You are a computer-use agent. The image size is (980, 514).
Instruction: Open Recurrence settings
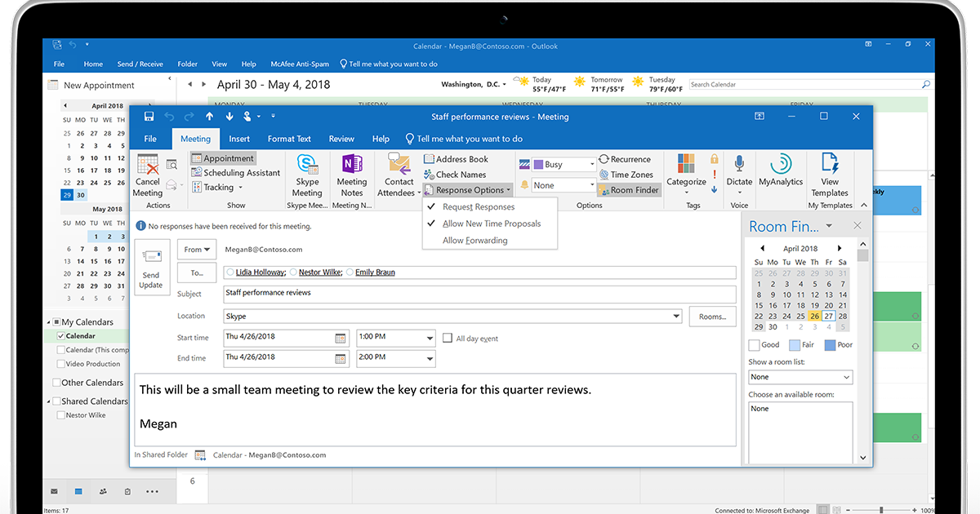point(625,159)
